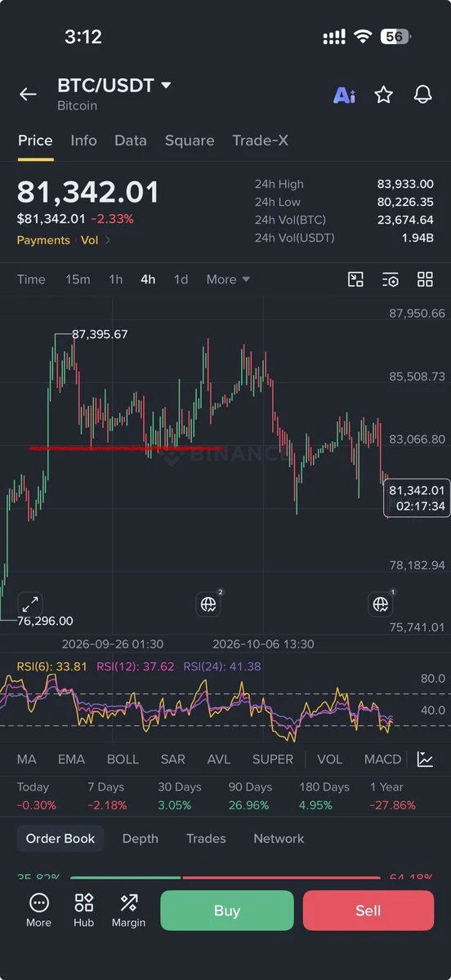Open the chart layout grid icon

tap(425, 279)
